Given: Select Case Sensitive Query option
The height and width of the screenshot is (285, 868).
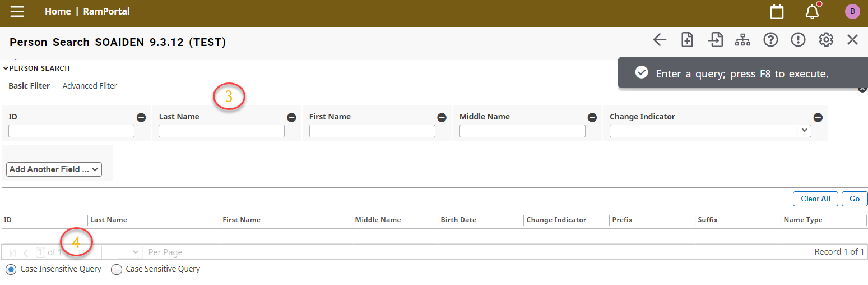Looking at the screenshot, I should tap(117, 269).
